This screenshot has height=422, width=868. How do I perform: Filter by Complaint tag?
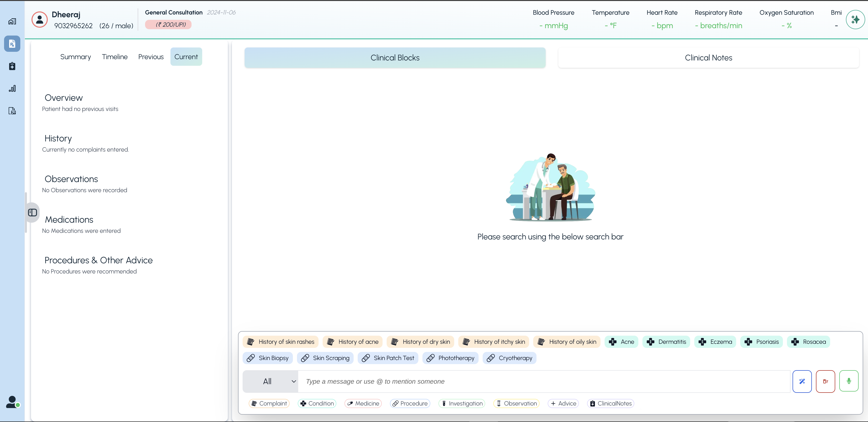click(269, 403)
